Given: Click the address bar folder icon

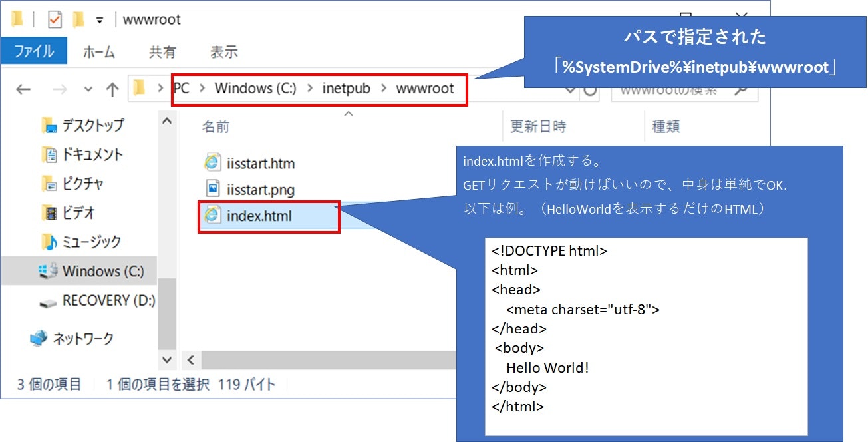Looking at the screenshot, I should [x=139, y=88].
